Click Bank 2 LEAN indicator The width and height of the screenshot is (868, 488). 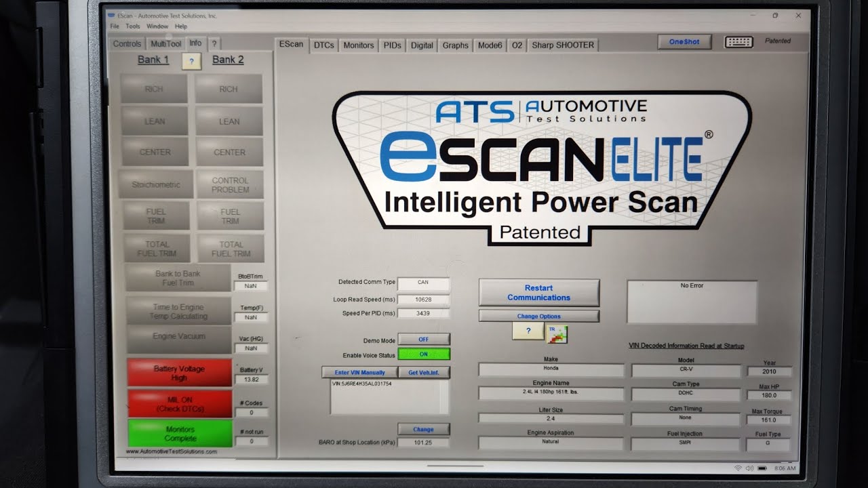tap(229, 121)
